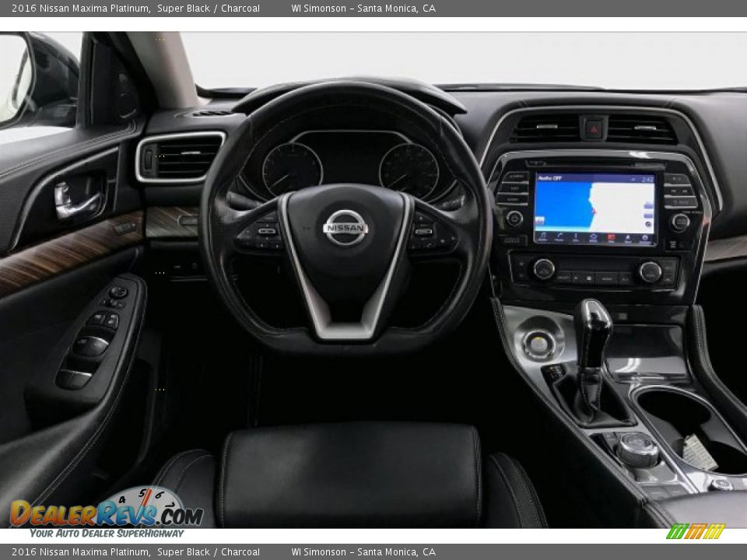Click the navigation map on the infotainment screen
This screenshot has height=560, width=747.
click(x=594, y=207)
